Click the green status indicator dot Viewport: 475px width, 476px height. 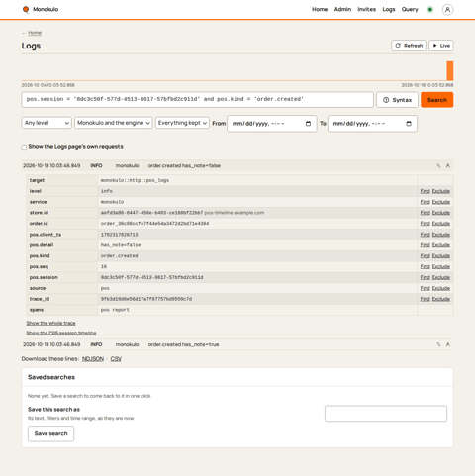click(430, 10)
